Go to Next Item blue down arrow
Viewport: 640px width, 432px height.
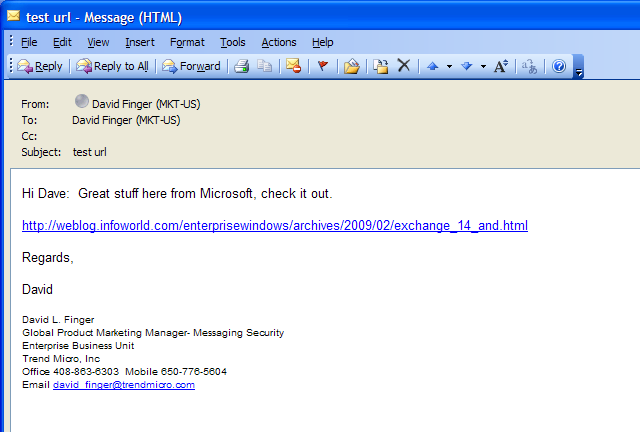tap(467, 66)
